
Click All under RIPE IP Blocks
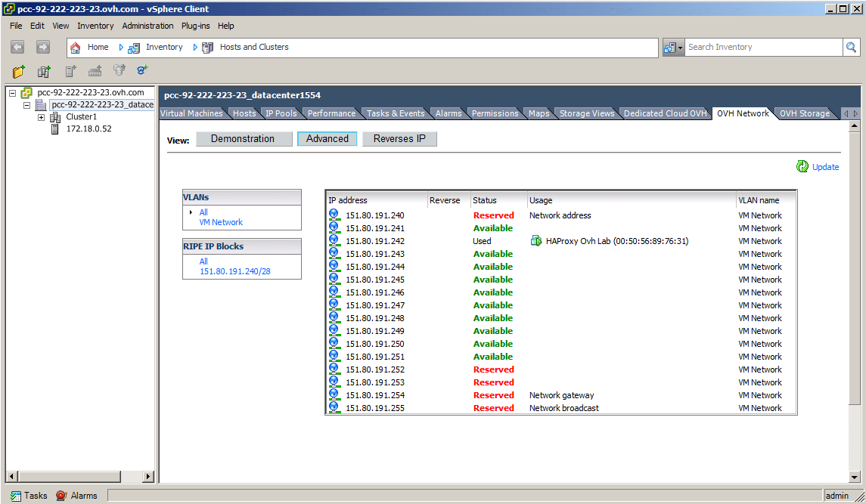point(203,261)
